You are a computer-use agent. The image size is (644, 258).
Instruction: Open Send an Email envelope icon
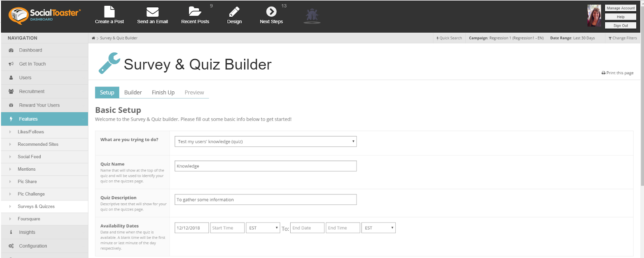(153, 12)
